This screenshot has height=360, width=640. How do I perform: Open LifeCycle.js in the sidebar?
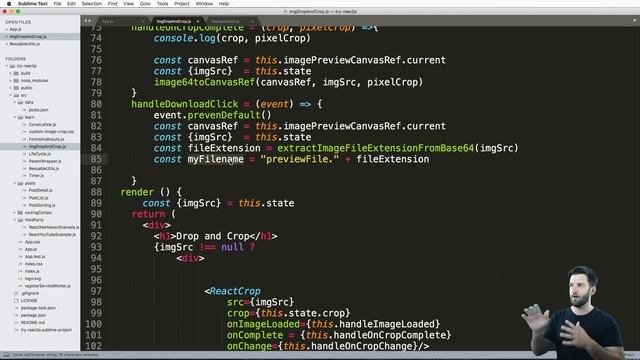pos(40,154)
